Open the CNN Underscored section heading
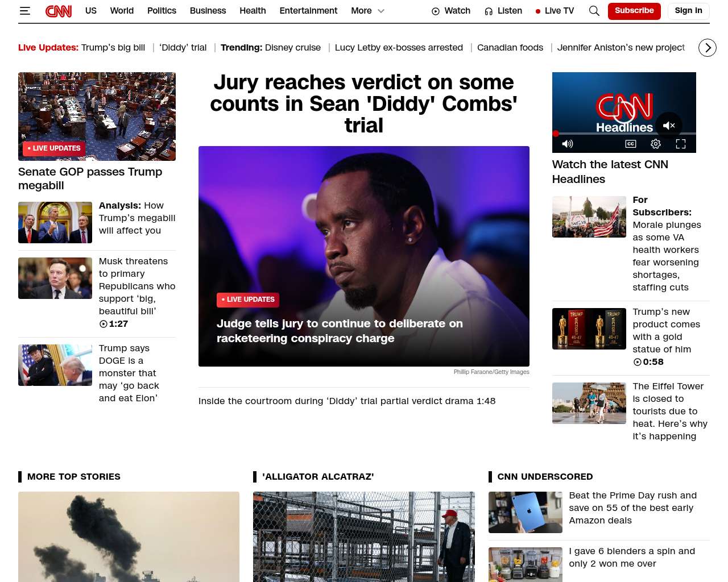 tap(545, 477)
